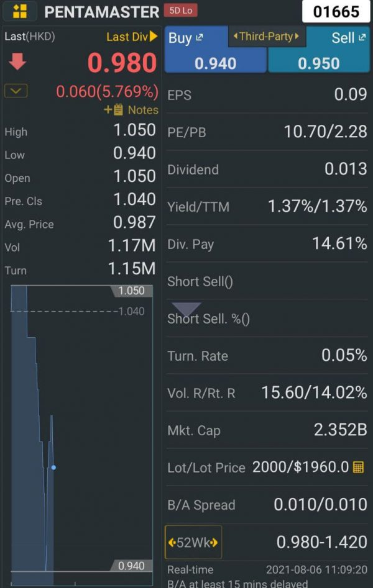Tap the red down arrow price indicator
This screenshot has width=373, height=588.
17,61
